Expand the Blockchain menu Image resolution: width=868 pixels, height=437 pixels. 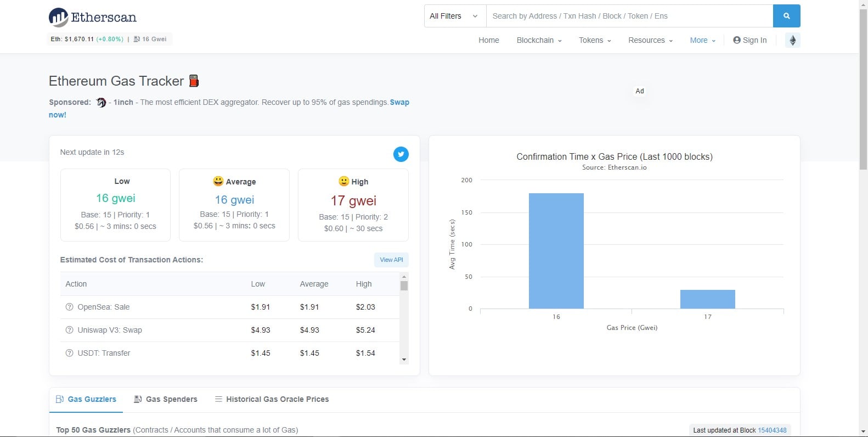tap(539, 40)
